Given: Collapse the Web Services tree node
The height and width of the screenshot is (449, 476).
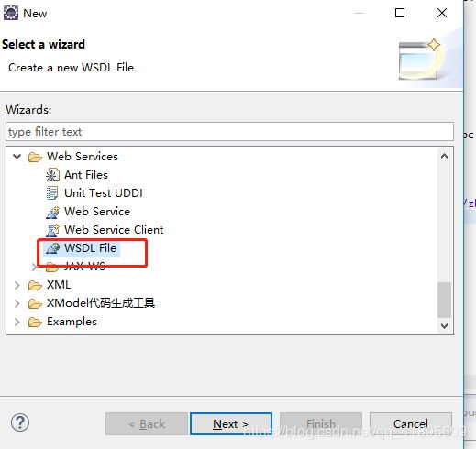Looking at the screenshot, I should (17, 157).
